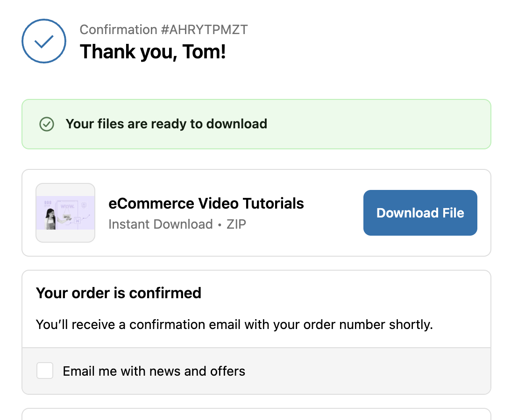
Task: Click the woman figure in the product thumbnail
Action: (50, 218)
